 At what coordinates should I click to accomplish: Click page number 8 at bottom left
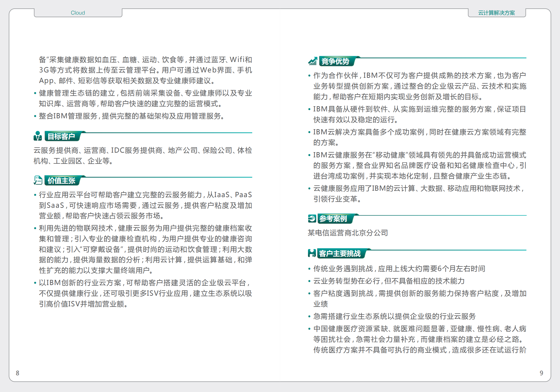17,373
